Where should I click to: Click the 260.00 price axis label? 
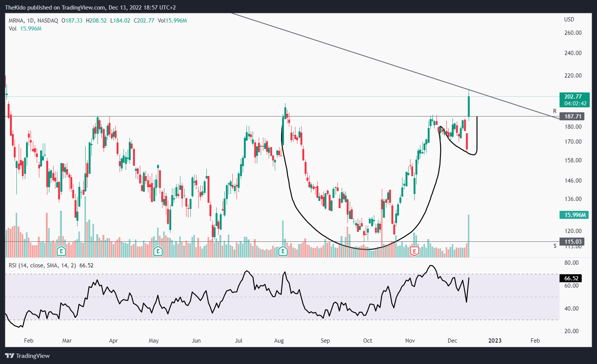(573, 33)
